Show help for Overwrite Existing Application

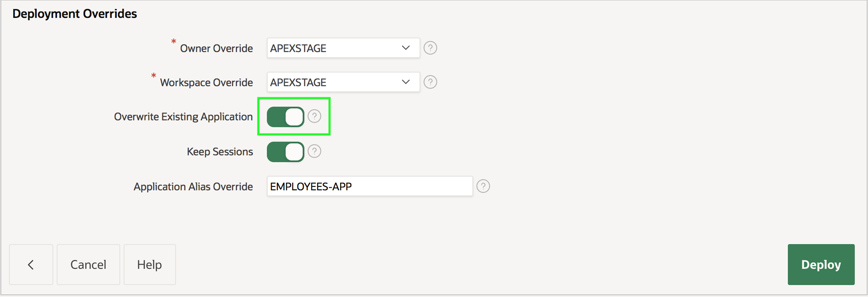(314, 116)
